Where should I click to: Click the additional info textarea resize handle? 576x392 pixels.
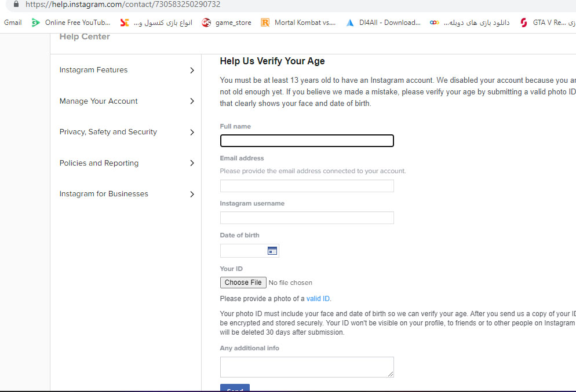click(x=391, y=374)
